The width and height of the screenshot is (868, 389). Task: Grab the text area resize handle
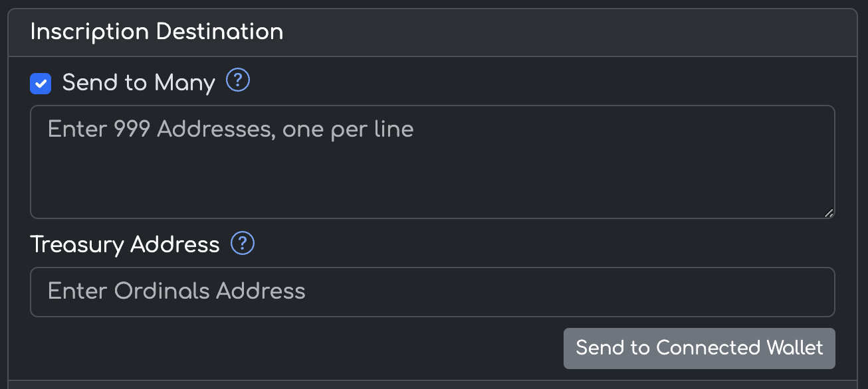(829, 213)
